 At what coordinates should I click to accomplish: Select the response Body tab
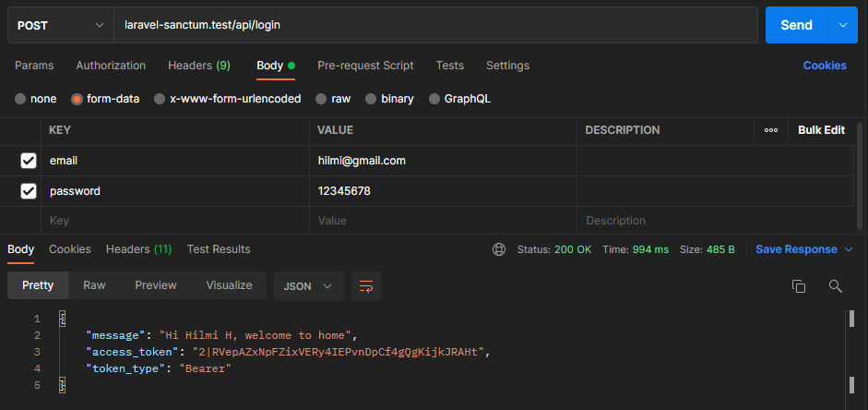click(x=20, y=249)
